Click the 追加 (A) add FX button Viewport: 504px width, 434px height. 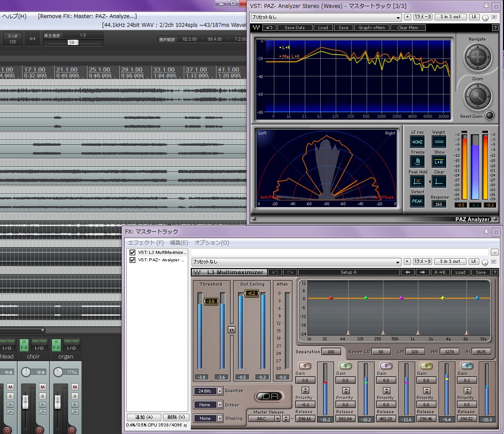pyautogui.click(x=144, y=417)
